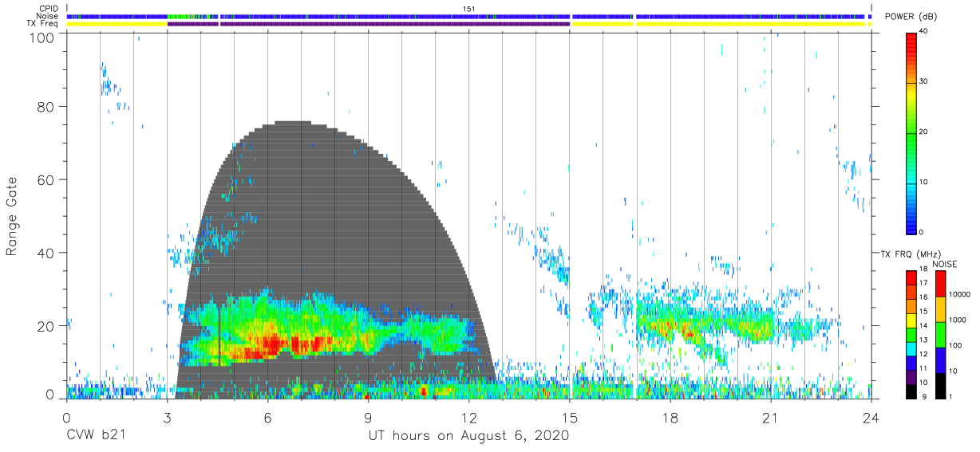The width and height of the screenshot is (980, 452).
Task: Click the 'NOISE' legend title
Action: (944, 265)
